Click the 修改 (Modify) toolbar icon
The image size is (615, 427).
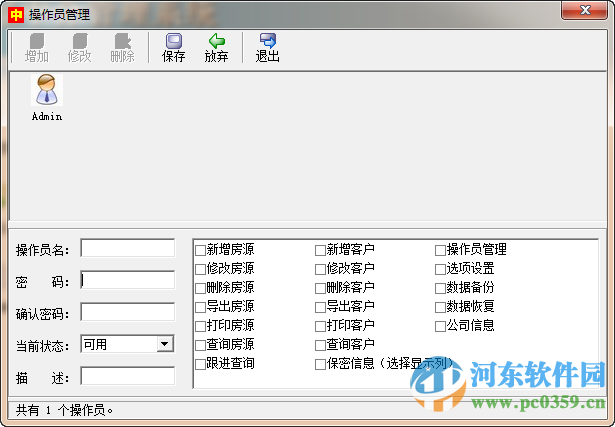point(80,48)
